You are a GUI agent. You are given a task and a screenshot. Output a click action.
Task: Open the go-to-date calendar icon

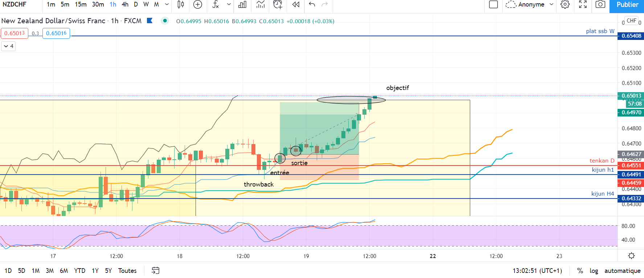pos(156,271)
